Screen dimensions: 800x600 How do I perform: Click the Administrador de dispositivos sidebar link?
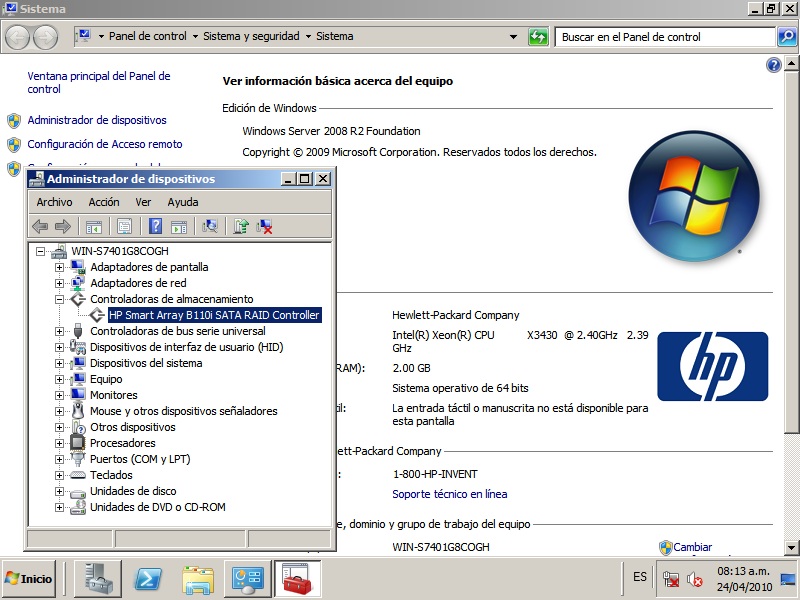coord(97,120)
